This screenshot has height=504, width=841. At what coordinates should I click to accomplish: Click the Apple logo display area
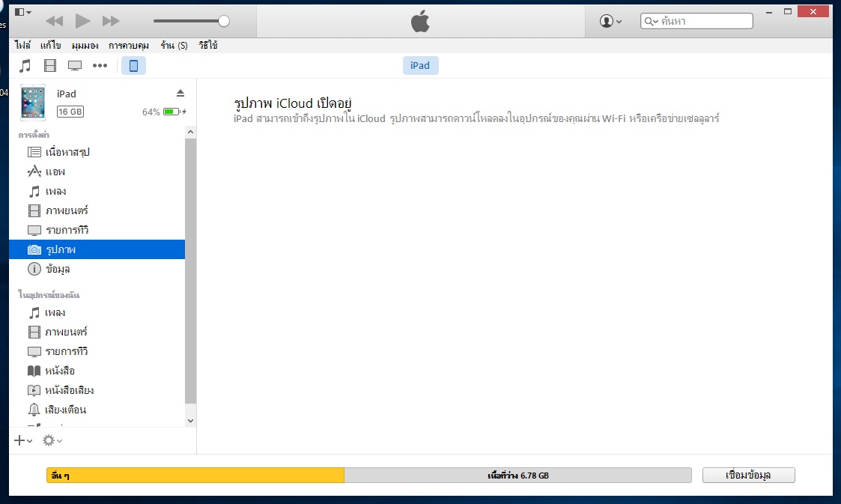click(x=421, y=22)
